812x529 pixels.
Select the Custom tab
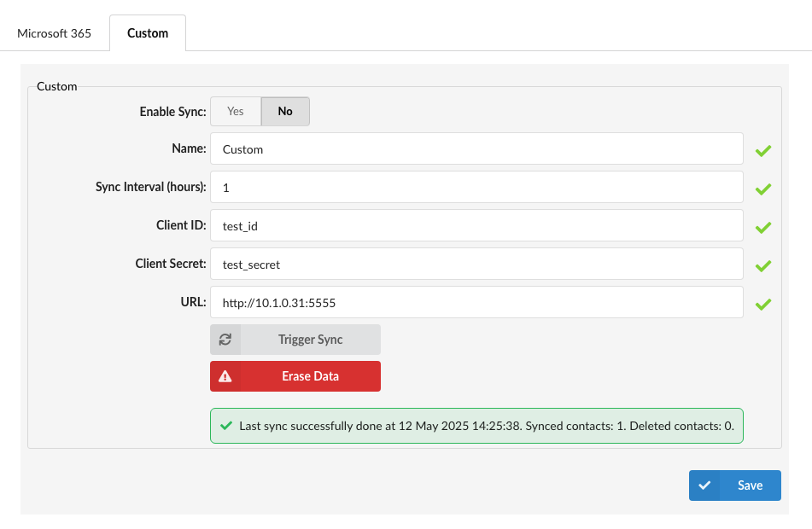pyautogui.click(x=148, y=33)
